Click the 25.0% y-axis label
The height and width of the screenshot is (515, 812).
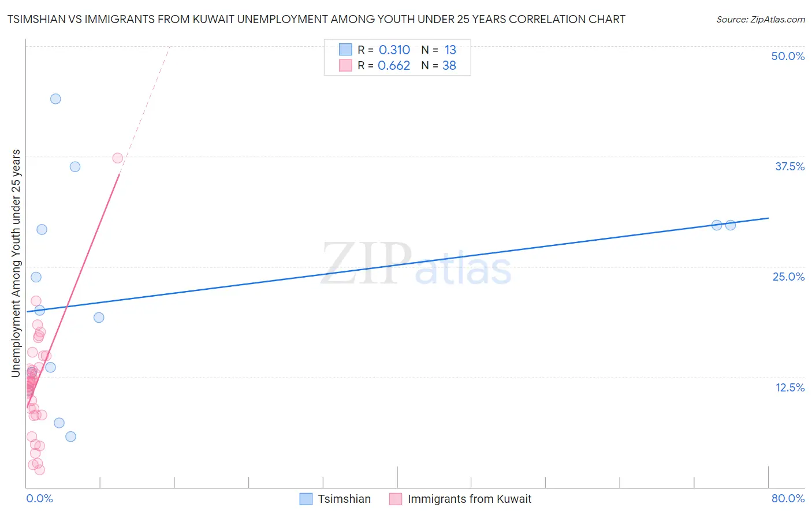pos(788,277)
